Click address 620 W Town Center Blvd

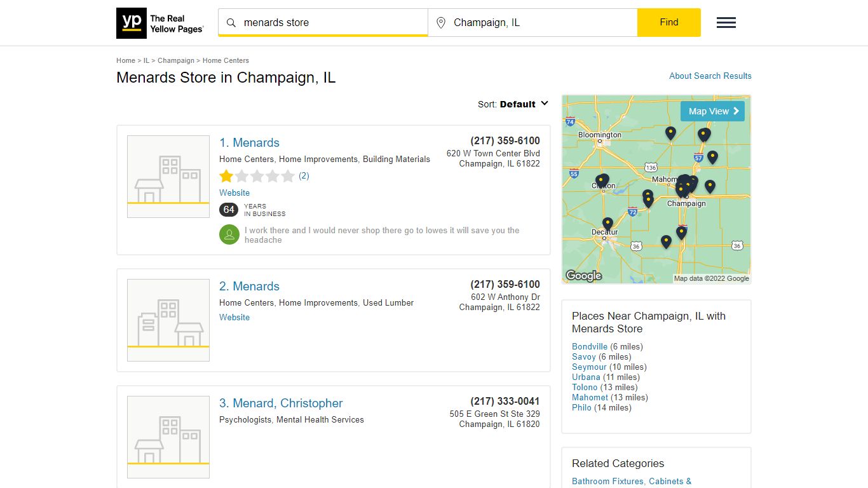[493, 154]
